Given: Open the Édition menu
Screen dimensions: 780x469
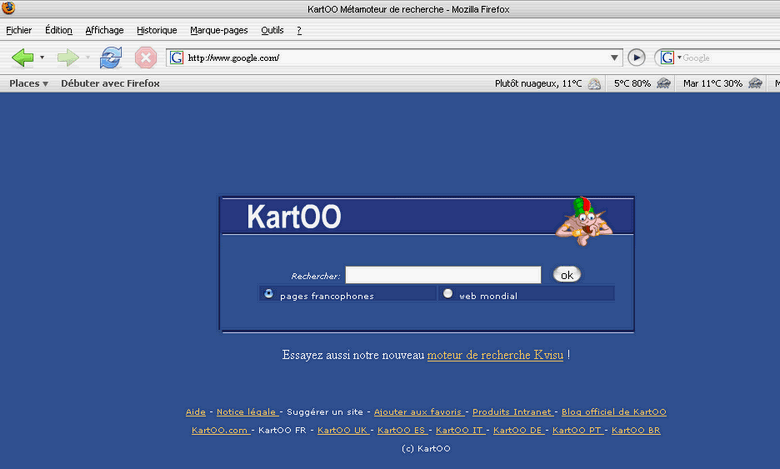Looking at the screenshot, I should click(59, 30).
